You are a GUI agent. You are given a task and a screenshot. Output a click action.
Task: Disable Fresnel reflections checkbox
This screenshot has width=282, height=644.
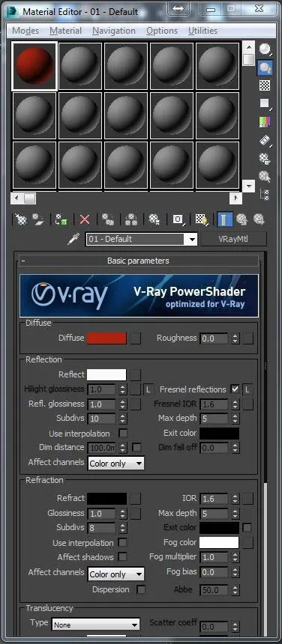(x=235, y=389)
